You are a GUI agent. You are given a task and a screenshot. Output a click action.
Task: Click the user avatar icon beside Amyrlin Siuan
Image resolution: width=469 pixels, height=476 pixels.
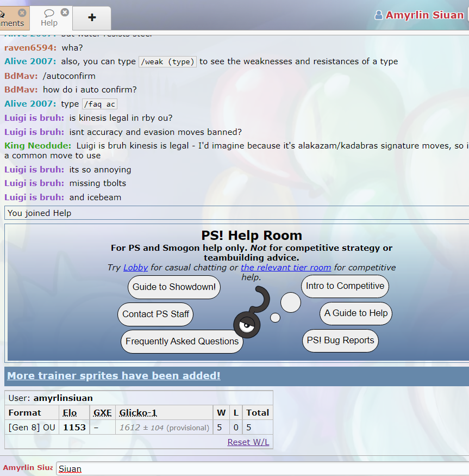click(x=379, y=15)
